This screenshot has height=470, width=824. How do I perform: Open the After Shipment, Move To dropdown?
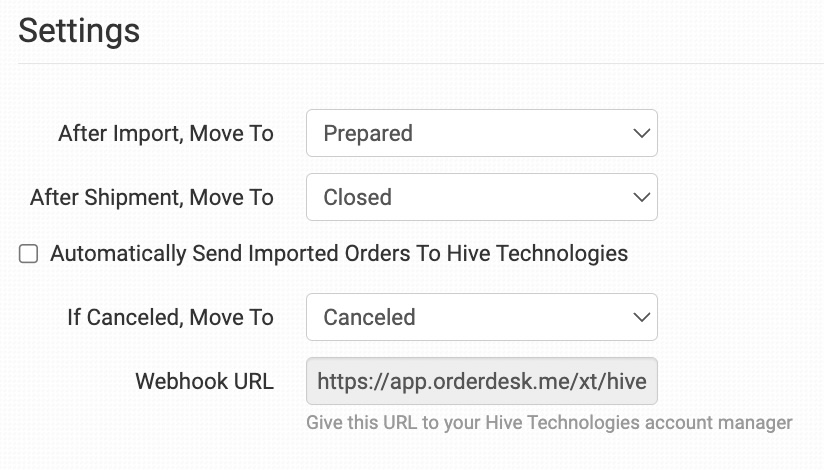pyautogui.click(x=481, y=197)
